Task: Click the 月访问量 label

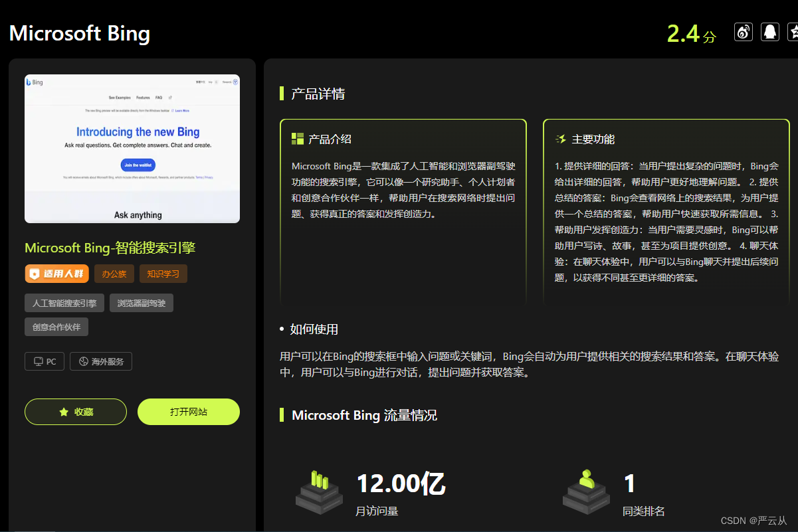Action: tap(377, 511)
